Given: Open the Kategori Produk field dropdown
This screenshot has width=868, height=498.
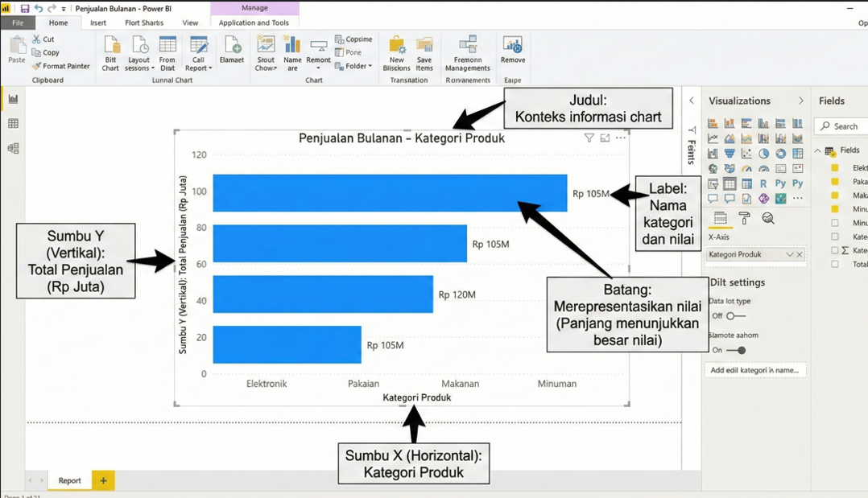Looking at the screenshot, I should click(x=789, y=254).
